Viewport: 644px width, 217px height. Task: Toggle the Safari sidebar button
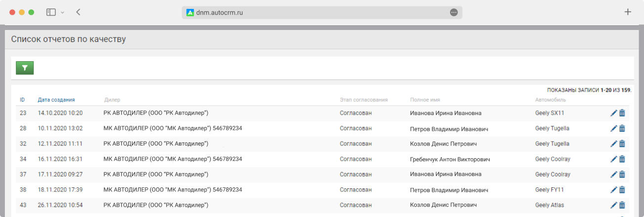pos(51,12)
